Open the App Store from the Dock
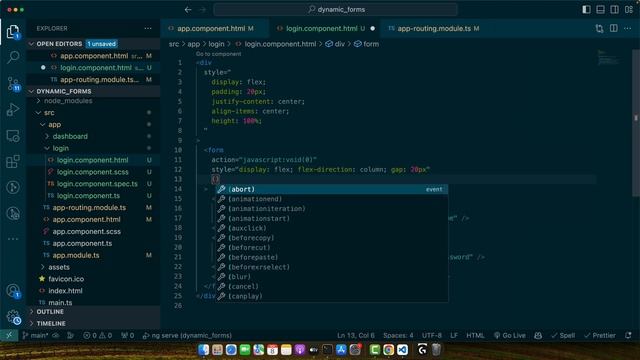The image size is (640, 360). [x=341, y=350]
